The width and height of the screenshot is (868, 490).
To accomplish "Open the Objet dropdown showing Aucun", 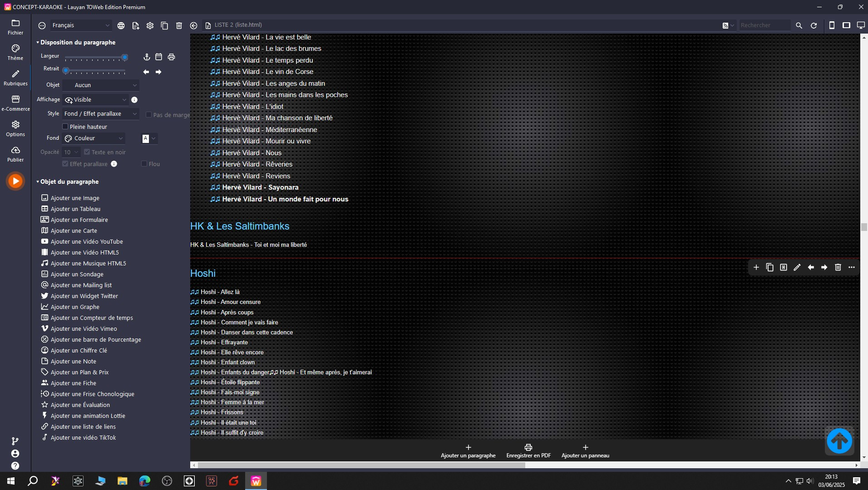I will [101, 85].
